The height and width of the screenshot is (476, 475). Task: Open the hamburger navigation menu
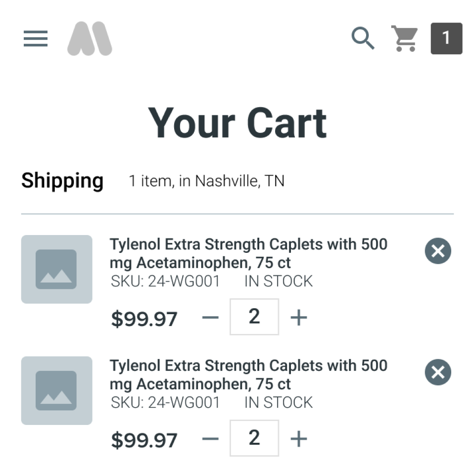pos(36,39)
